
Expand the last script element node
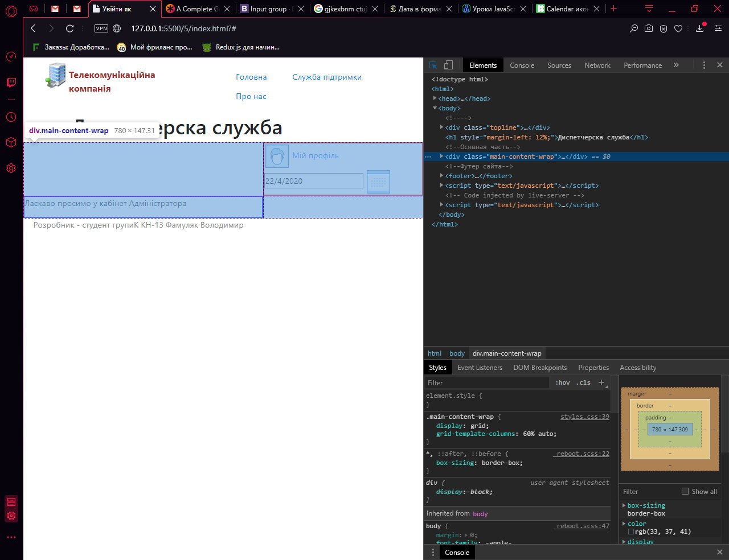442,205
